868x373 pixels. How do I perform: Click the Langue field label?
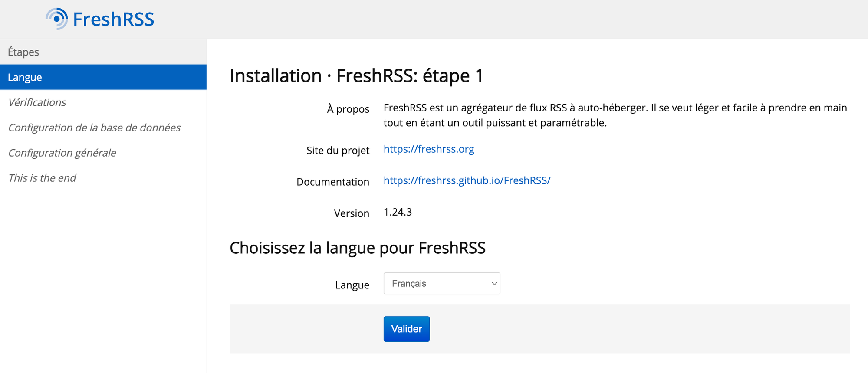(352, 285)
